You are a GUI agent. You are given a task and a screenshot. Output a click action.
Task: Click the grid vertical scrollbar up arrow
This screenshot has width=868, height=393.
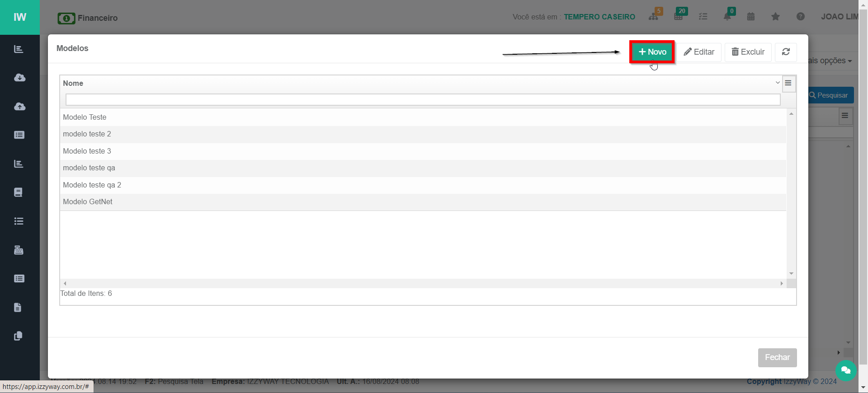pos(791,114)
